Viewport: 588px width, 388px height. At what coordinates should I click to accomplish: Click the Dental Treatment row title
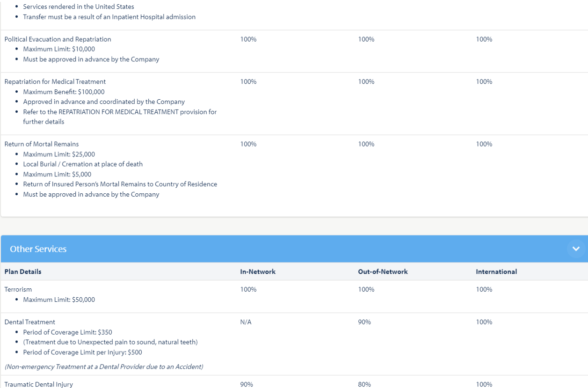point(30,322)
